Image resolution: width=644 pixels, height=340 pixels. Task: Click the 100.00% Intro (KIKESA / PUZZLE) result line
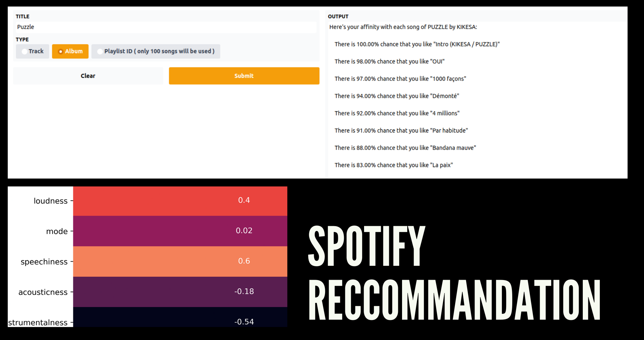coord(417,44)
